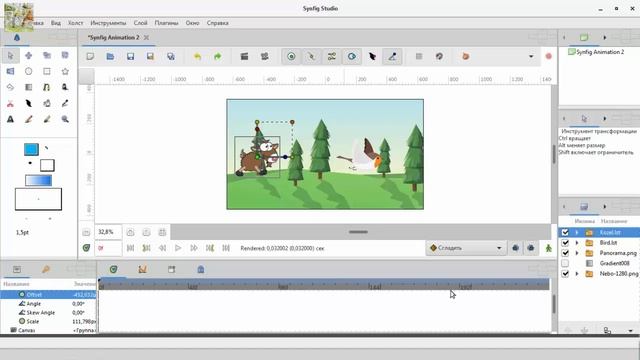
Task: Expand the Nebo-1280.png layer group
Action: 577,273
